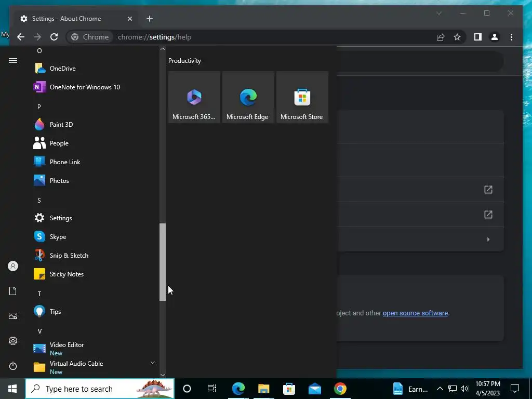
Task: Open Task View on the taskbar
Action: click(212, 389)
